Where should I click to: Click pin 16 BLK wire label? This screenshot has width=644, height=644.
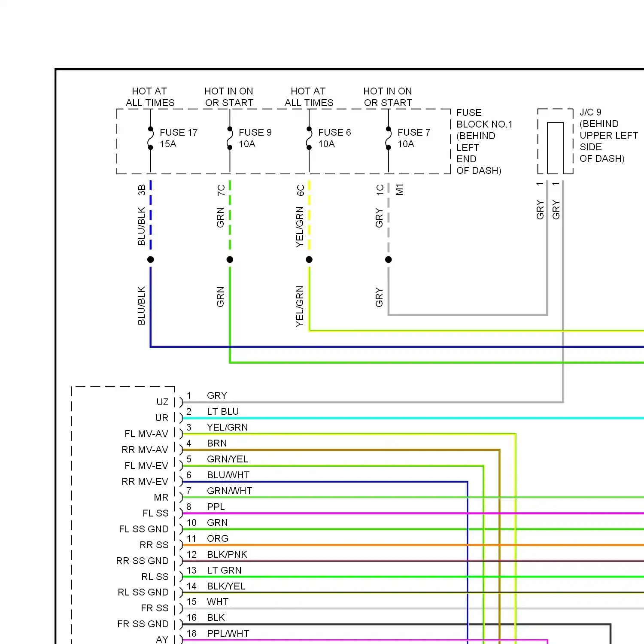[216, 617]
